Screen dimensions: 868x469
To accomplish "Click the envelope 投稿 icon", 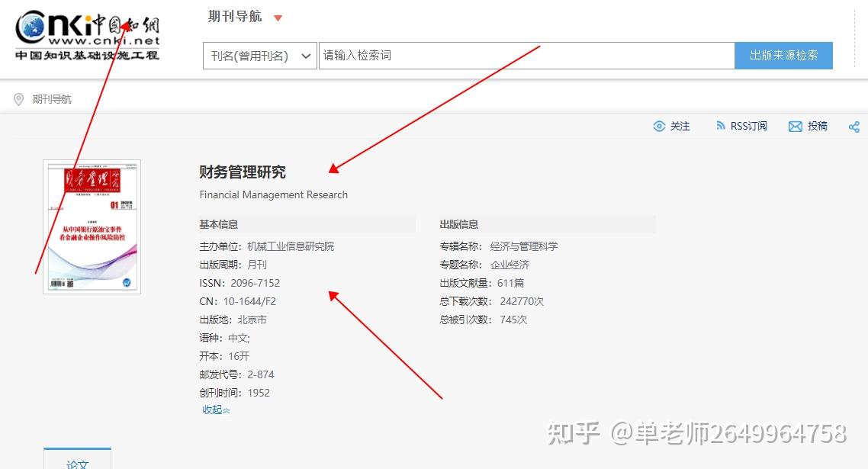I will coord(795,127).
